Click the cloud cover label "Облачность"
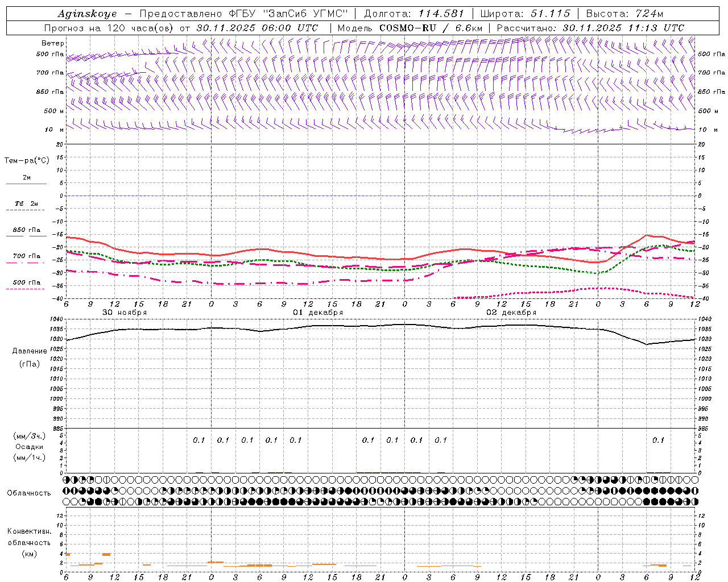 point(29,493)
